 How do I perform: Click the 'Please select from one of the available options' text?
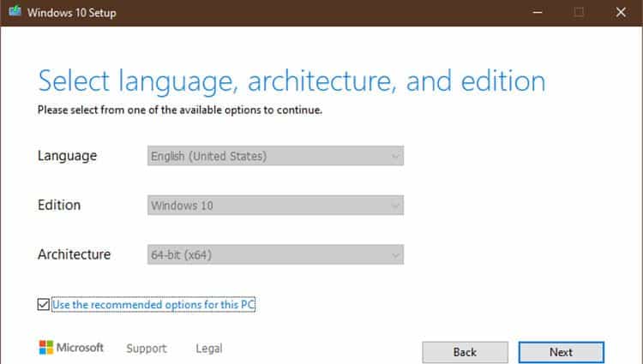coord(180,110)
